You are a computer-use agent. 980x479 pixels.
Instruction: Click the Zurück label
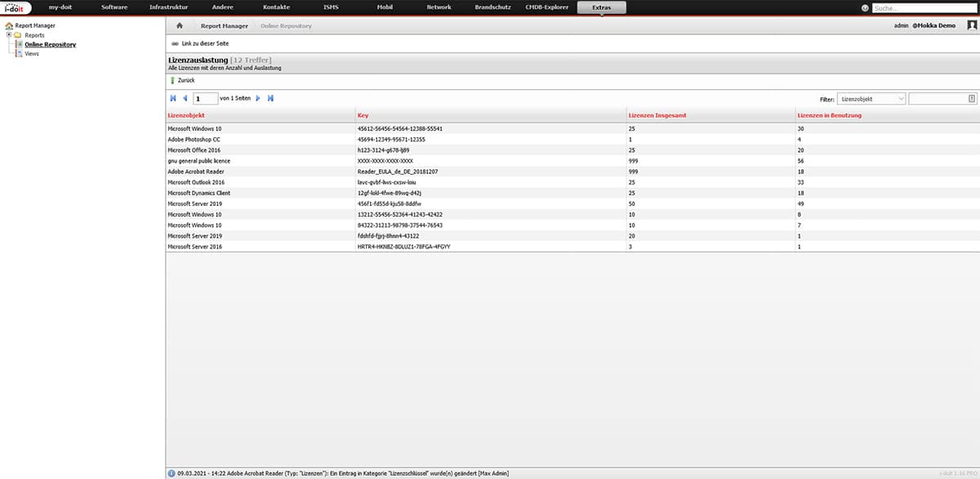coord(186,81)
